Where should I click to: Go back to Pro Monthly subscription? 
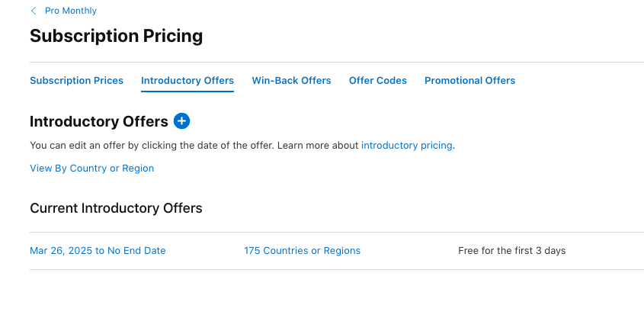[x=71, y=11]
